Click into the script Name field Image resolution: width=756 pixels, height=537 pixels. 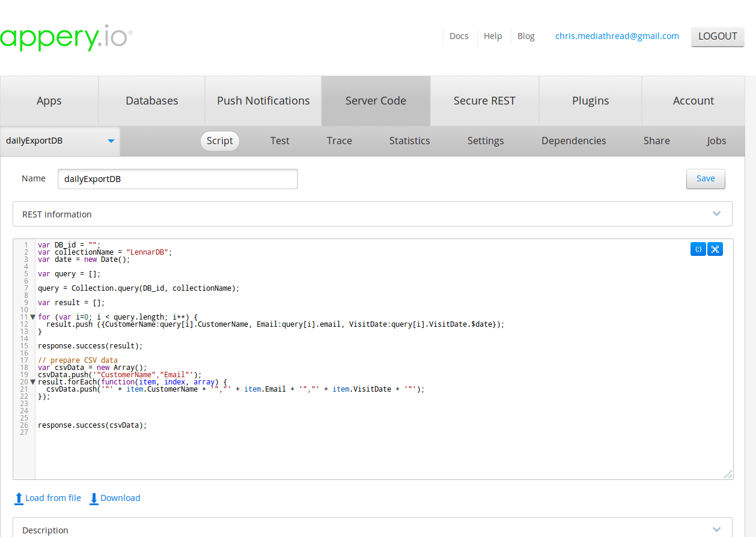(x=177, y=179)
